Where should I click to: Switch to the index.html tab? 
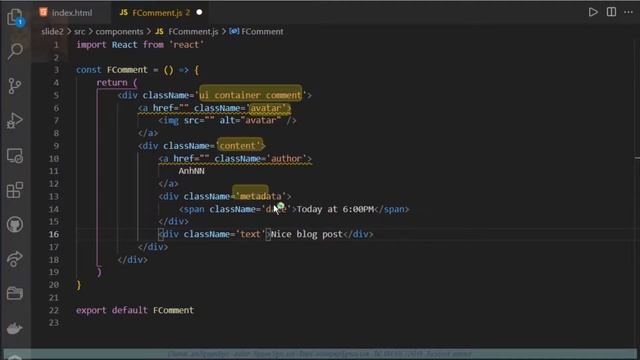click(x=66, y=13)
